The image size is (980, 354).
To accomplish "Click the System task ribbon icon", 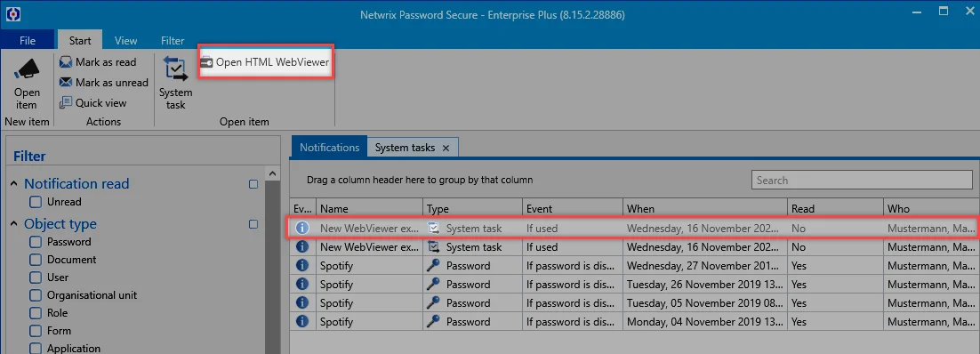I will (175, 68).
